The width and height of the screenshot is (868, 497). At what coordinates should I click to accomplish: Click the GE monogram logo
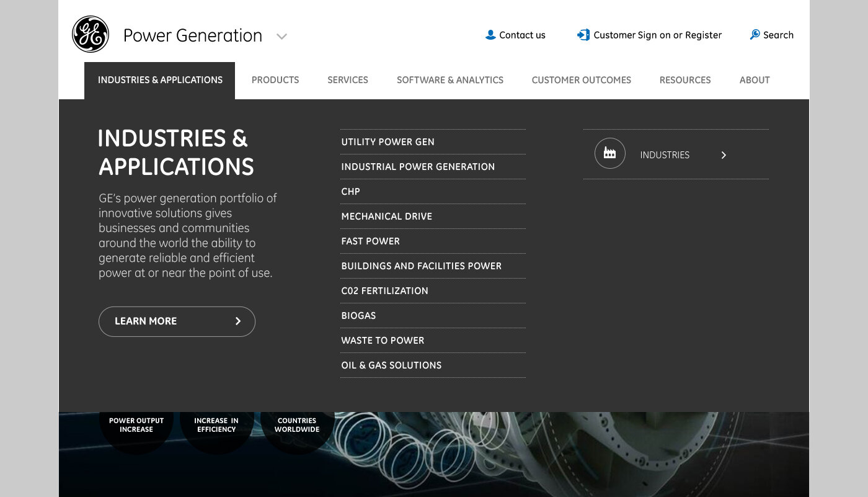[91, 34]
